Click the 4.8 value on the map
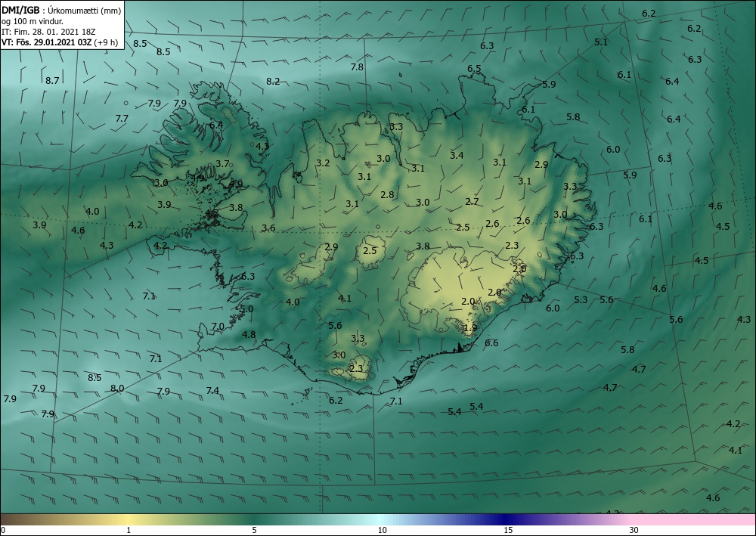 point(249,334)
